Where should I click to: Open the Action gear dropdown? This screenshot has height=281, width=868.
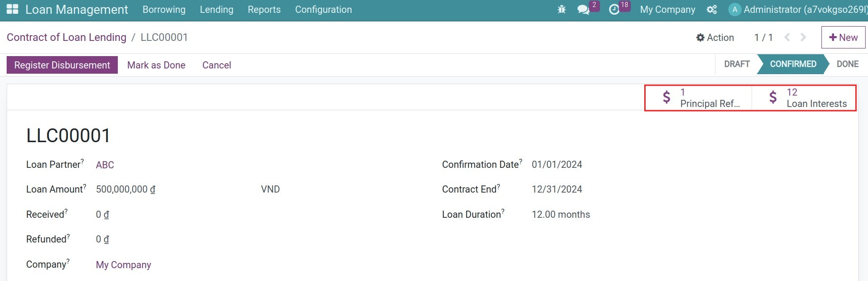(715, 38)
